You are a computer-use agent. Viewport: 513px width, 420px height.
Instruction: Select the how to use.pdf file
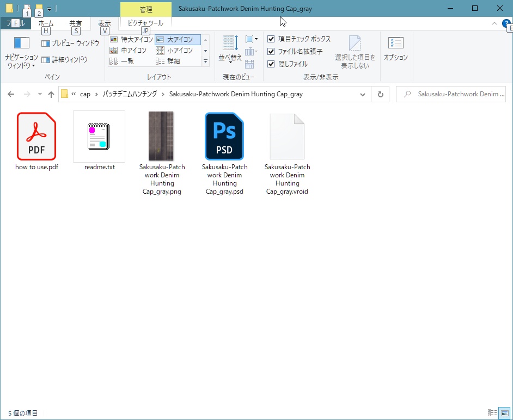tap(36, 141)
